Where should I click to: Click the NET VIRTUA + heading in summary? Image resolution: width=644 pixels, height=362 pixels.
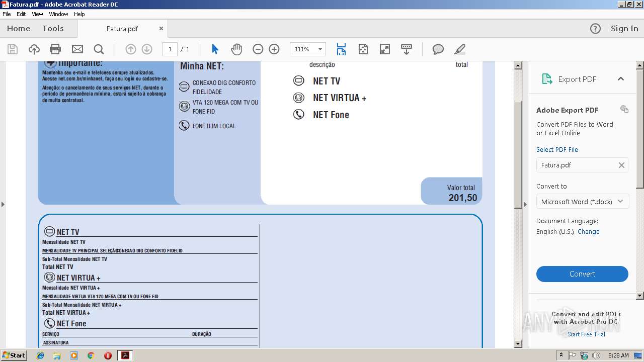pyautogui.click(x=340, y=98)
